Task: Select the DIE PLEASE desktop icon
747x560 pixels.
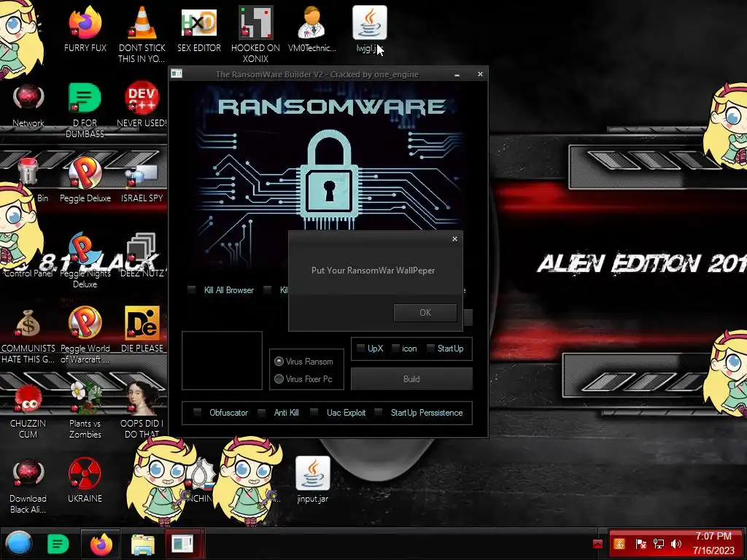Action: point(142,330)
